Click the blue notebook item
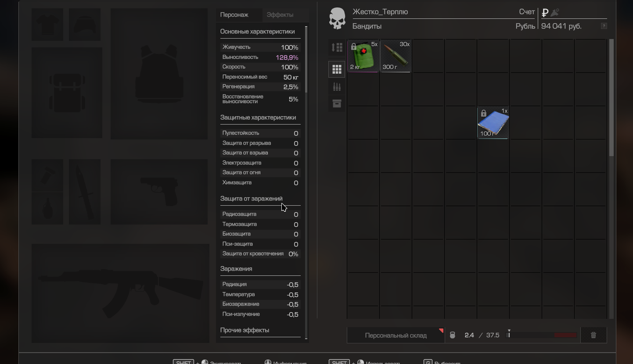The image size is (633, 364). coord(493,123)
